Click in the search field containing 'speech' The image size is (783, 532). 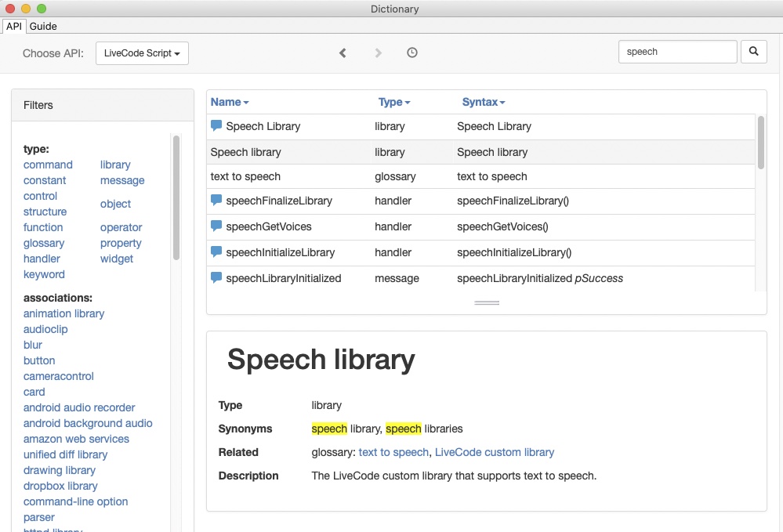677,52
